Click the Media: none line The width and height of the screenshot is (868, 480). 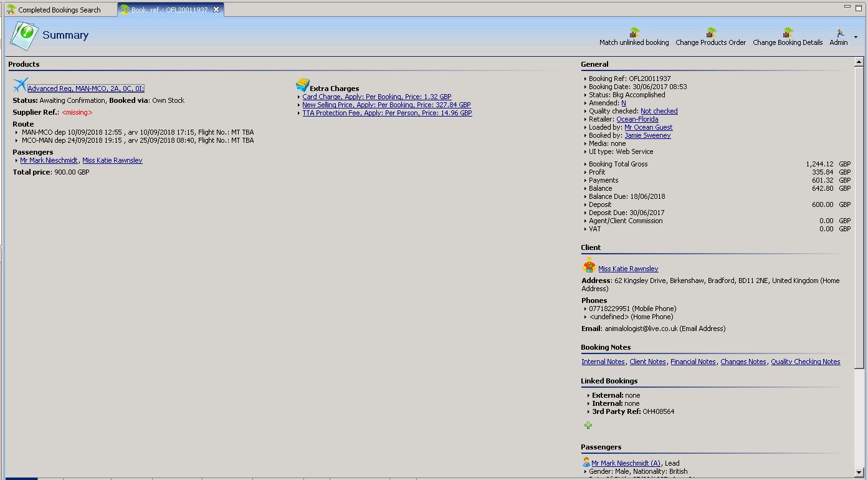[x=608, y=144]
